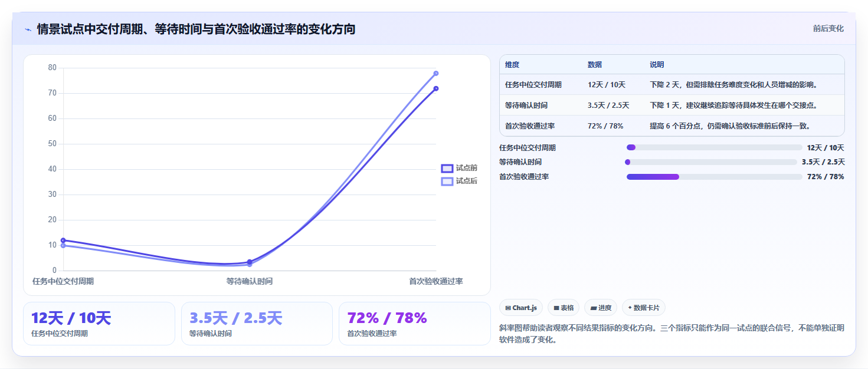868x369 pixels.
Task: Click the 试点前 data point at 72
Action: (x=436, y=88)
